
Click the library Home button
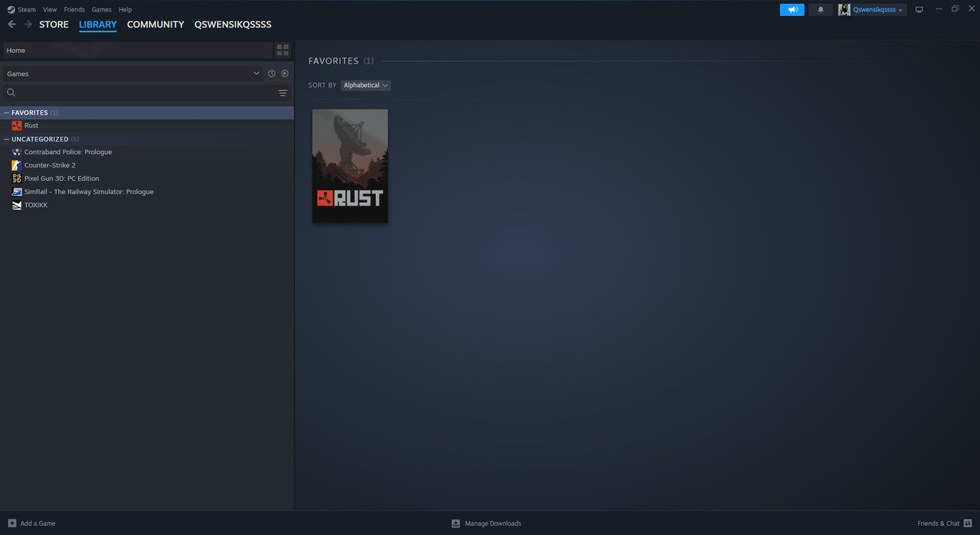pyautogui.click(x=137, y=51)
